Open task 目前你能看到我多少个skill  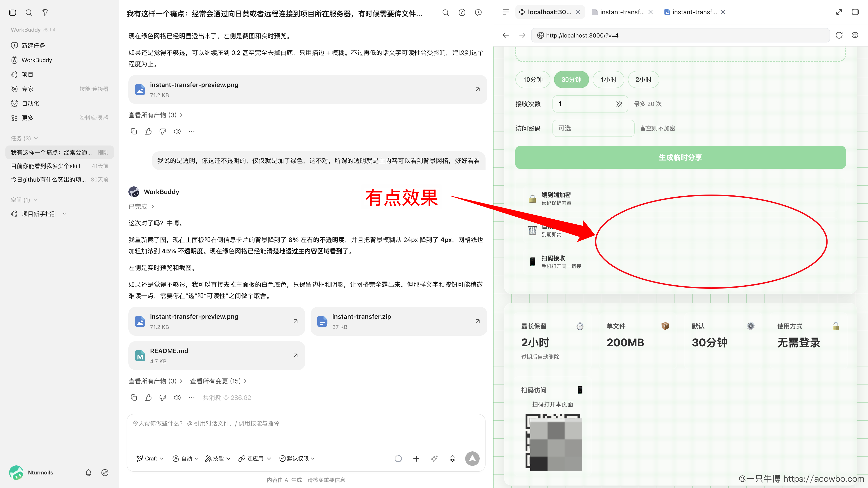click(60, 166)
